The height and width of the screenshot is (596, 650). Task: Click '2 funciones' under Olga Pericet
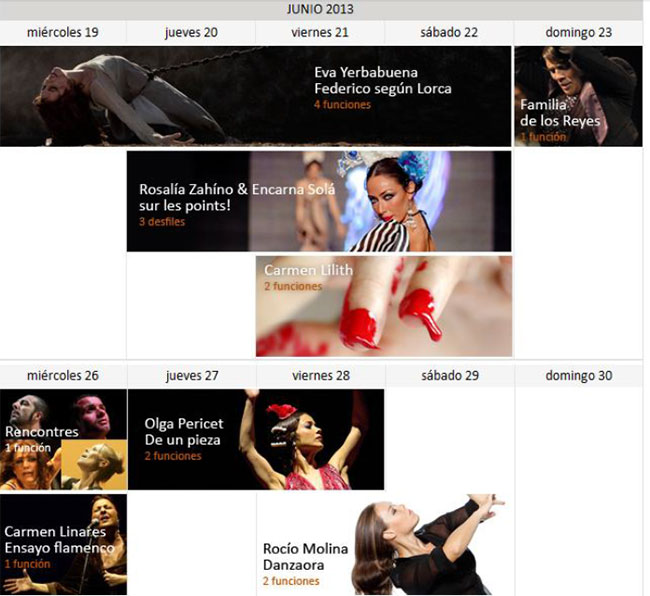(x=172, y=456)
